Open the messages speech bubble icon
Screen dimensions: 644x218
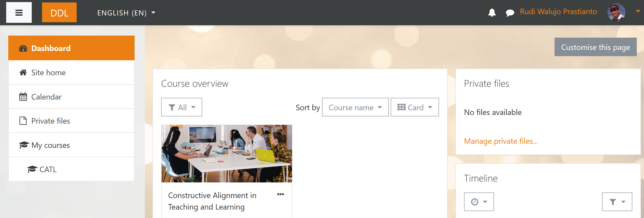pos(510,13)
